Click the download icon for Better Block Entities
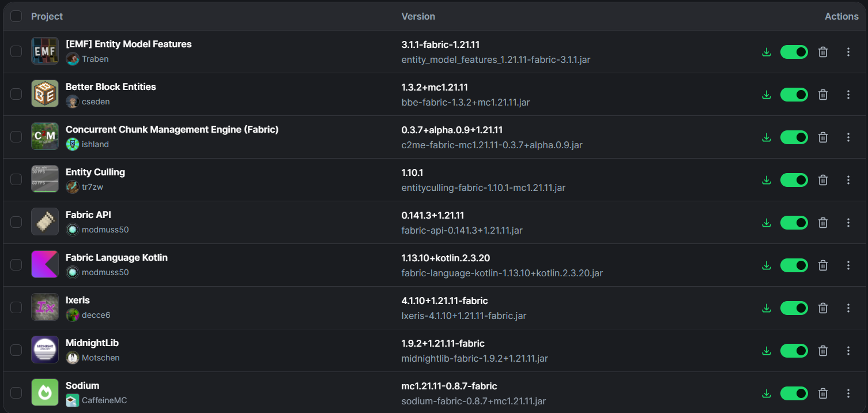This screenshot has width=868, height=413. [x=766, y=95]
